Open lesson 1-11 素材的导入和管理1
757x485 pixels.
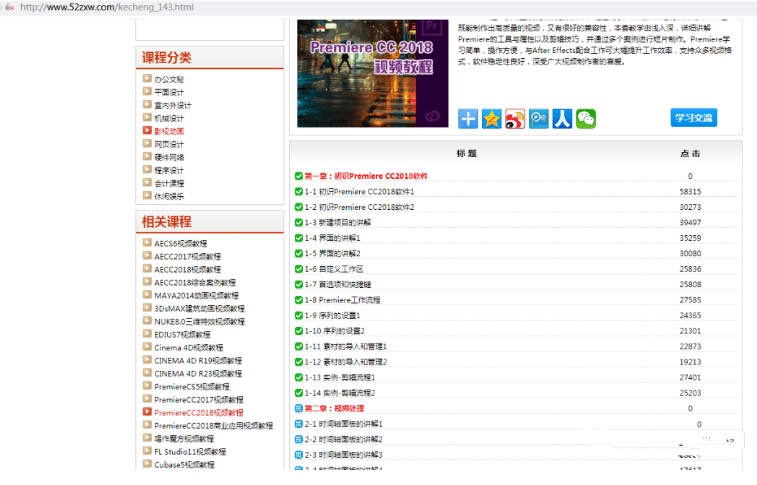coord(346,346)
